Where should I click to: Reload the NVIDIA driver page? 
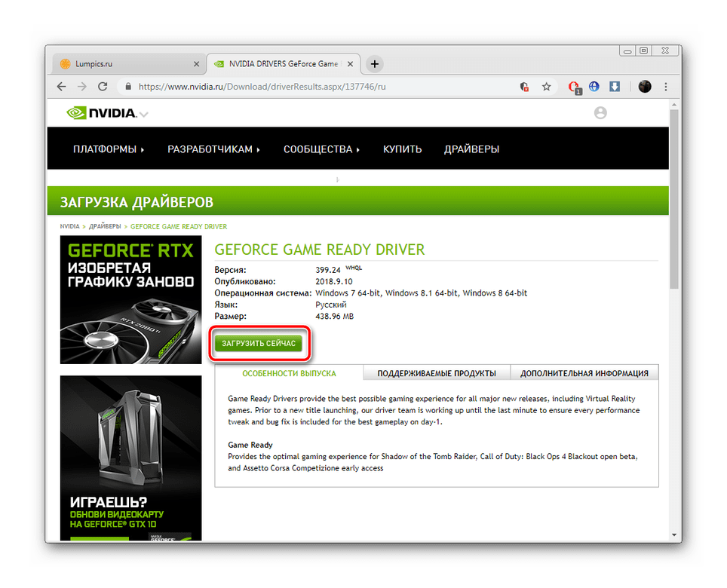(x=103, y=87)
